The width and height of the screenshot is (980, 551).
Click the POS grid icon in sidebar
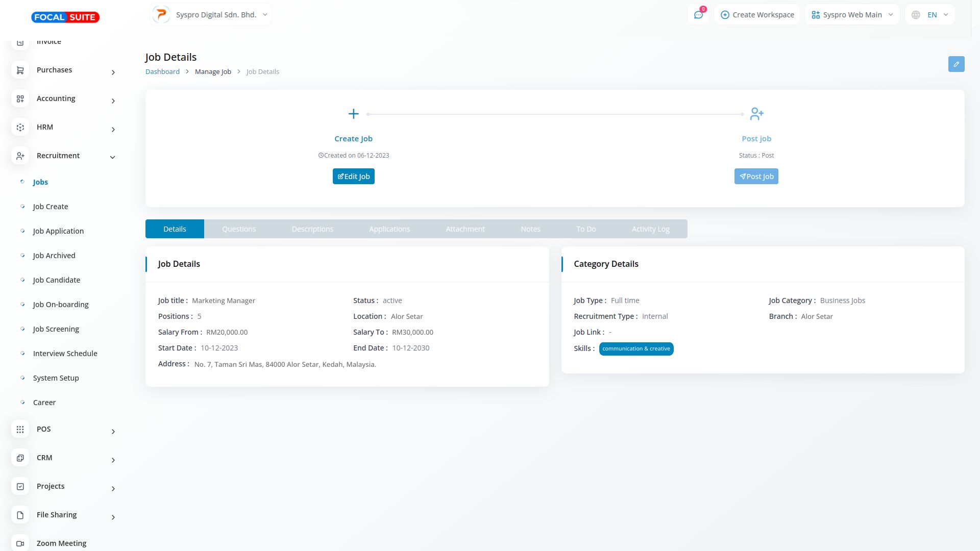click(20, 430)
